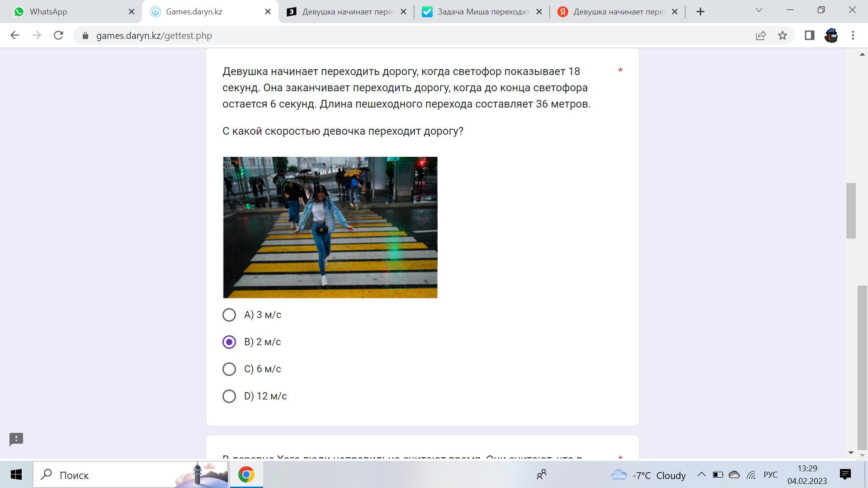The height and width of the screenshot is (488, 868).
Task: Click the address bar URL
Action: point(154,35)
